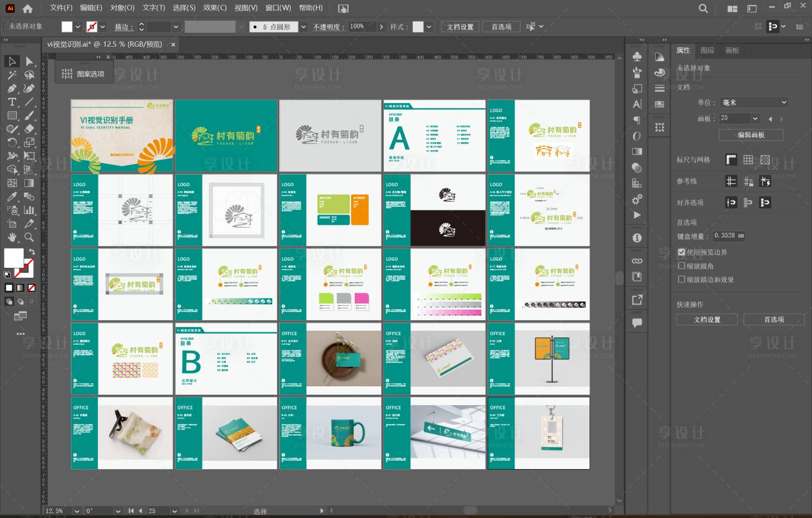This screenshot has width=812, height=518.
Task: Open the 样式 style dropdown arrow
Action: coord(429,27)
